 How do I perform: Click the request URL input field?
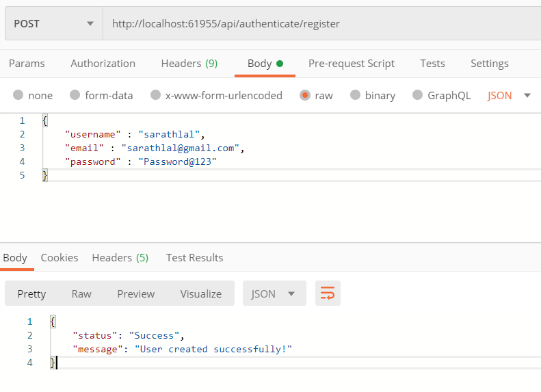click(321, 23)
